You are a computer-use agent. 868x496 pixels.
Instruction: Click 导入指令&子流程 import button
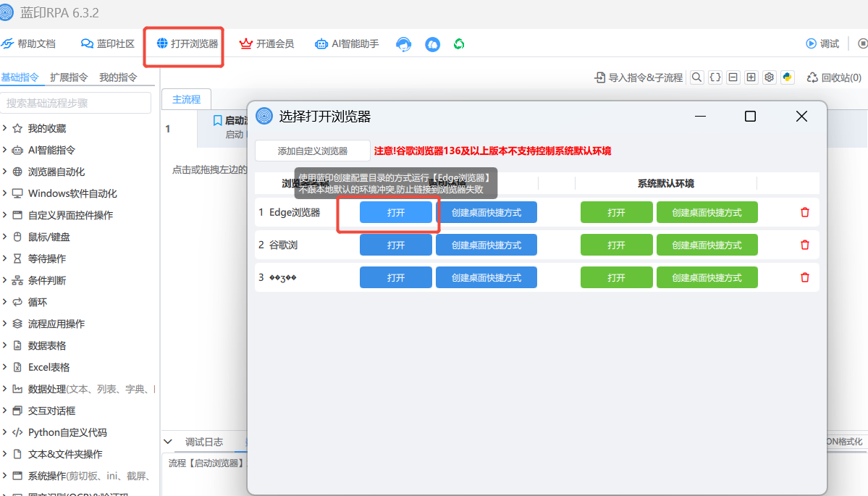pyautogui.click(x=639, y=77)
